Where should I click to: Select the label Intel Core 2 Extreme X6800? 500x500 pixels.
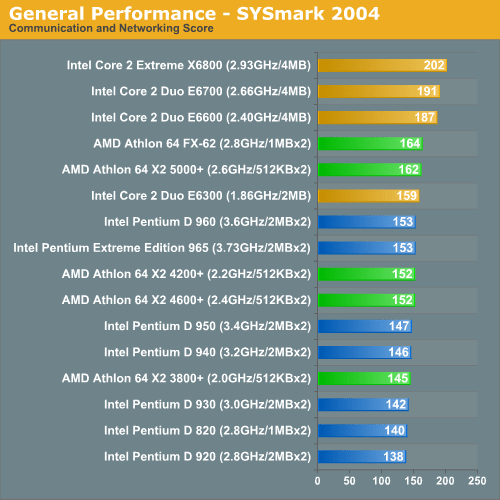coord(189,65)
